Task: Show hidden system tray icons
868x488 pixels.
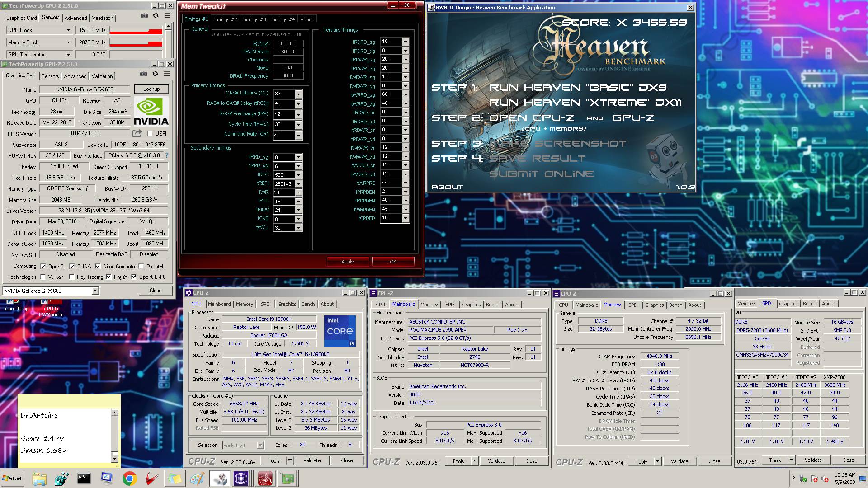Action: click(793, 478)
